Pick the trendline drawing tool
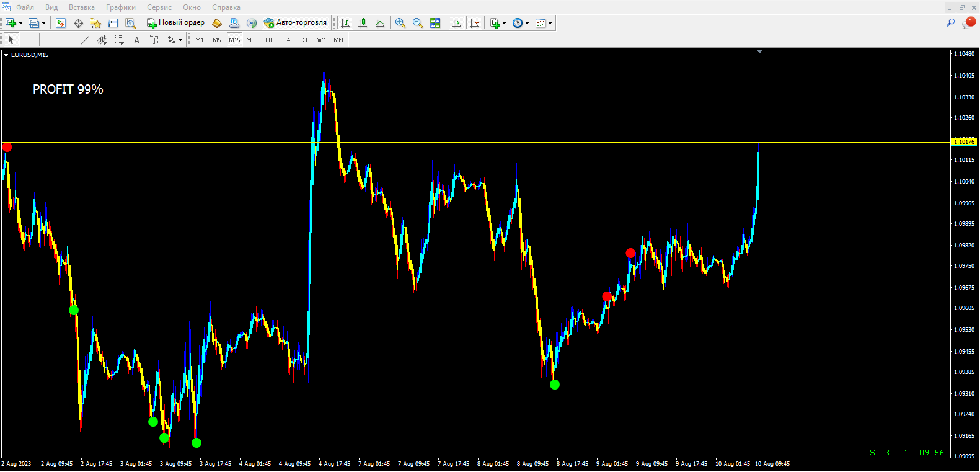Viewport: 980px width, 472px height. (85, 40)
